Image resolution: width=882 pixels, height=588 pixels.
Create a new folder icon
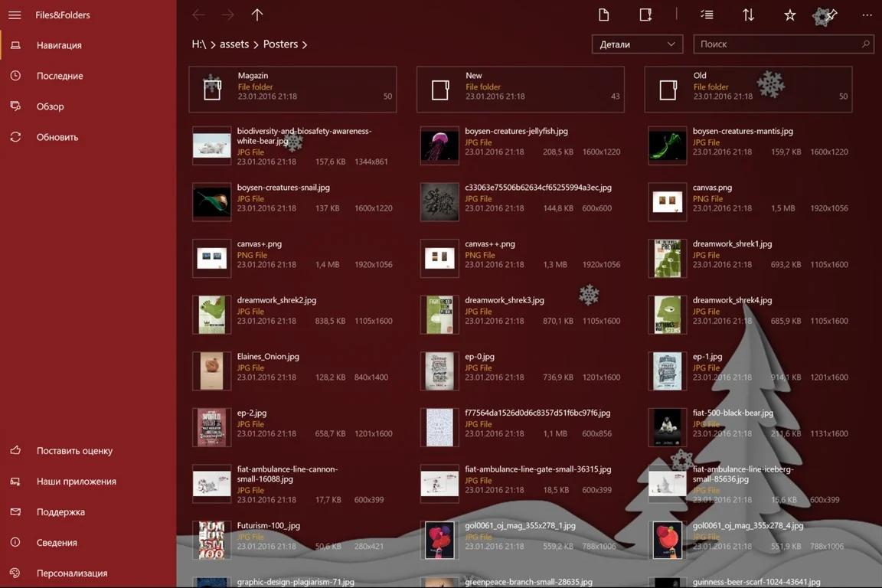point(645,15)
